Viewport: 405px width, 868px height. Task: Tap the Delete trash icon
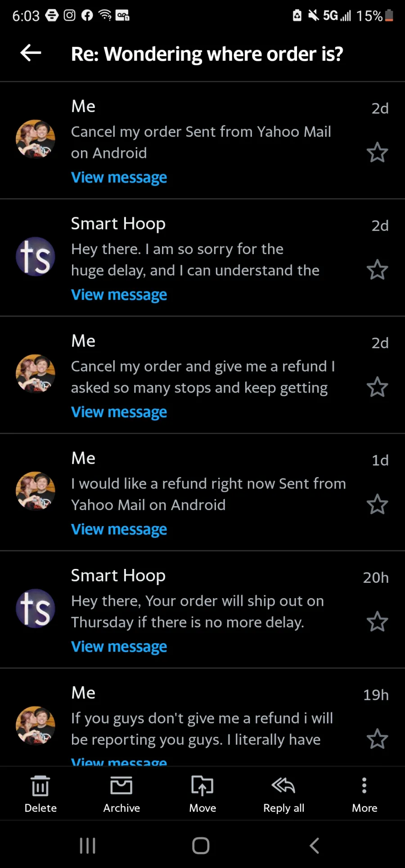(40, 786)
